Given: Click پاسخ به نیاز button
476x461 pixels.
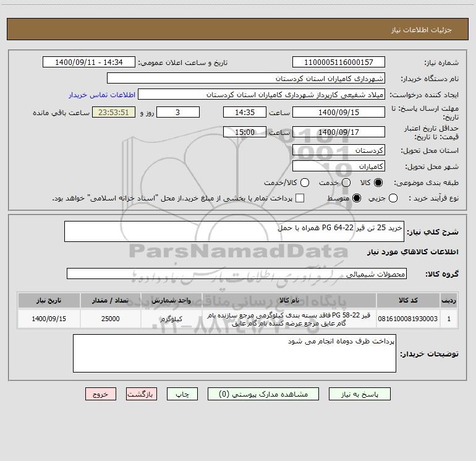Looking at the screenshot, I should 359,394.
